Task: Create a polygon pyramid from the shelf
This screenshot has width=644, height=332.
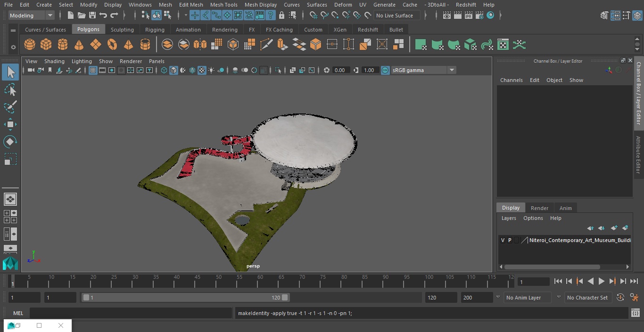Action: (128, 45)
